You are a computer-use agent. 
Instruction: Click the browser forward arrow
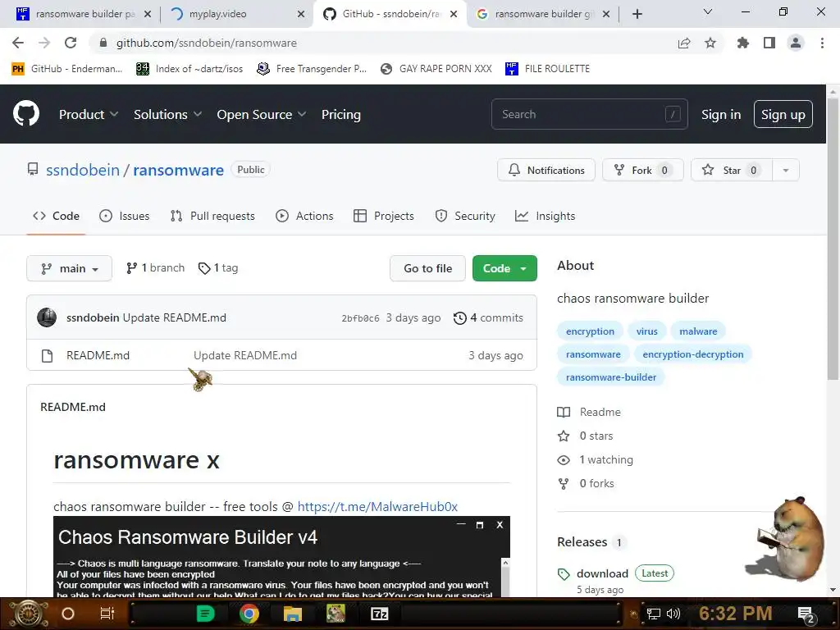click(44, 43)
